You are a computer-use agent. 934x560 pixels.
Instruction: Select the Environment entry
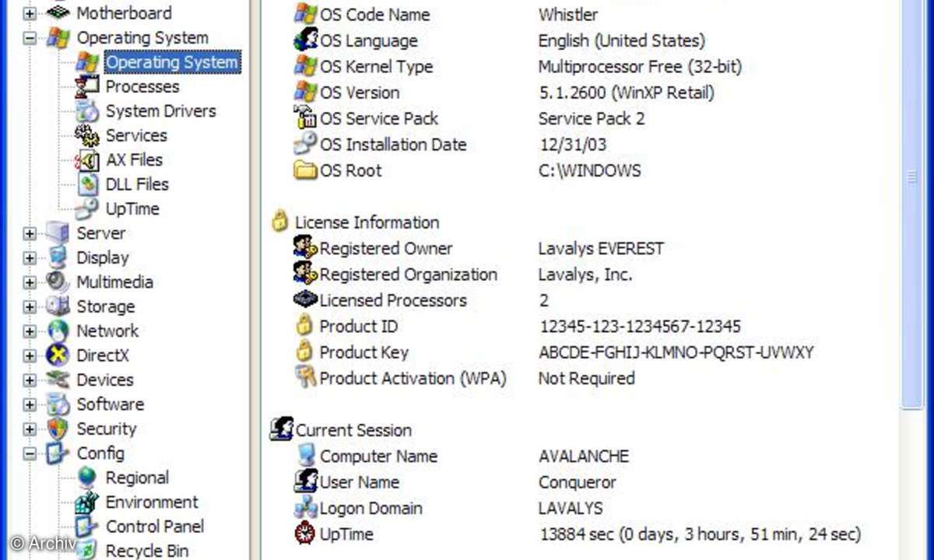(x=152, y=502)
